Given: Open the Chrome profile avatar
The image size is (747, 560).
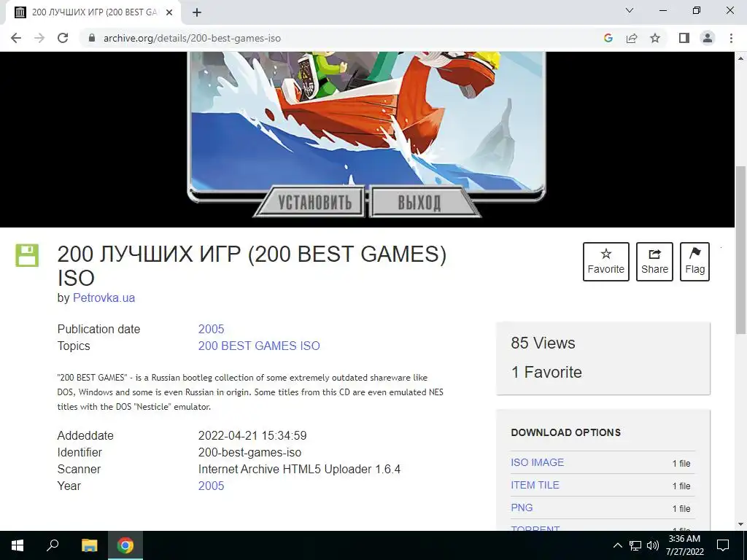Looking at the screenshot, I should (x=708, y=38).
